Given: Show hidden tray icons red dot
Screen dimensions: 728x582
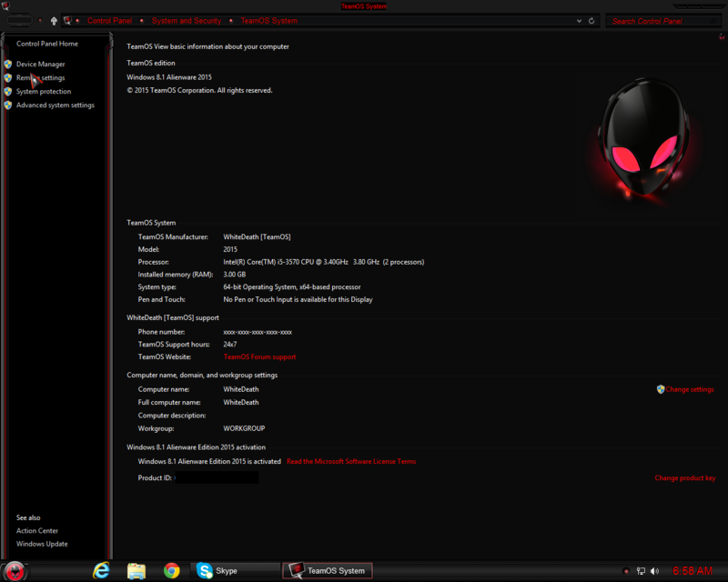Looking at the screenshot, I should tap(626, 571).
